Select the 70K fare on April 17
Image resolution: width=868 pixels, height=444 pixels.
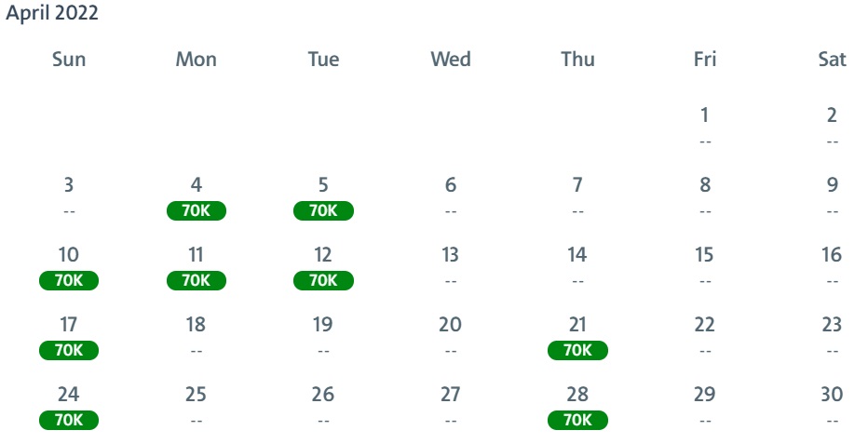point(69,350)
